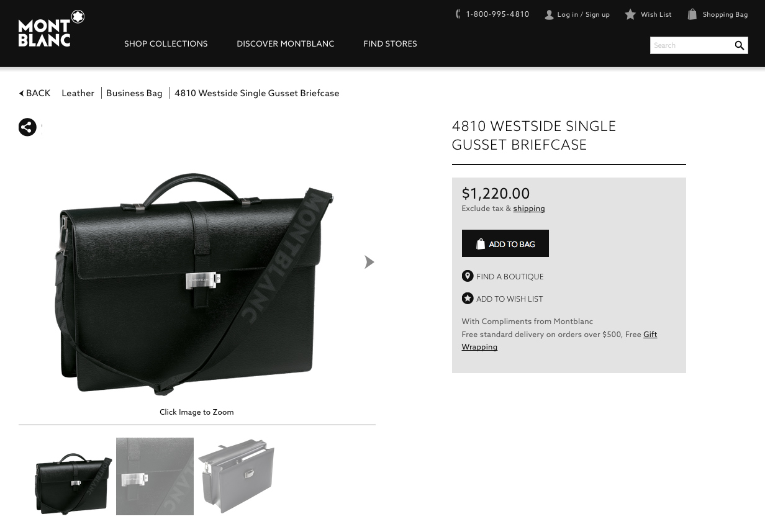Viewport: 765px width, 532px height.
Task: Click Add to Bag button
Action: click(505, 243)
